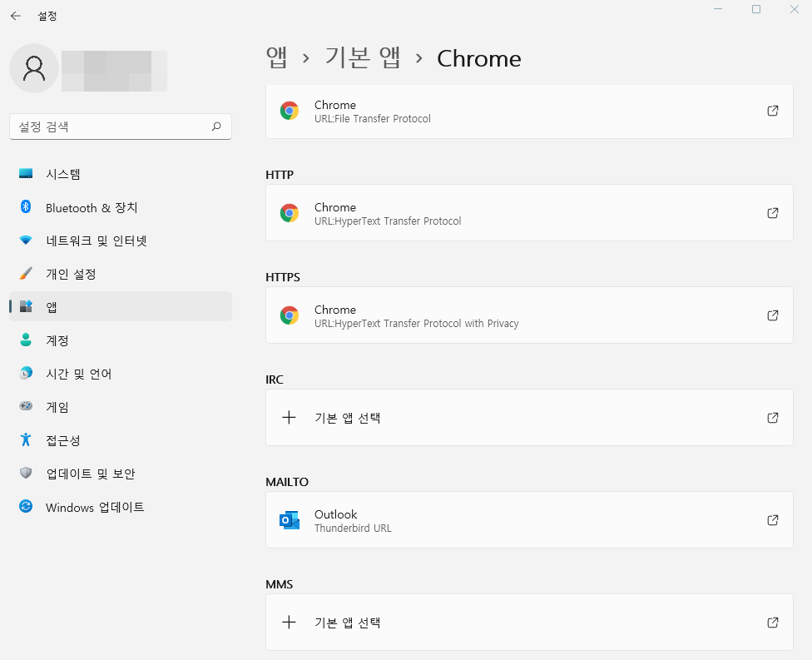The width and height of the screenshot is (812, 660).
Task: Go to 기본 앱 in the breadcrumb
Action: [363, 58]
